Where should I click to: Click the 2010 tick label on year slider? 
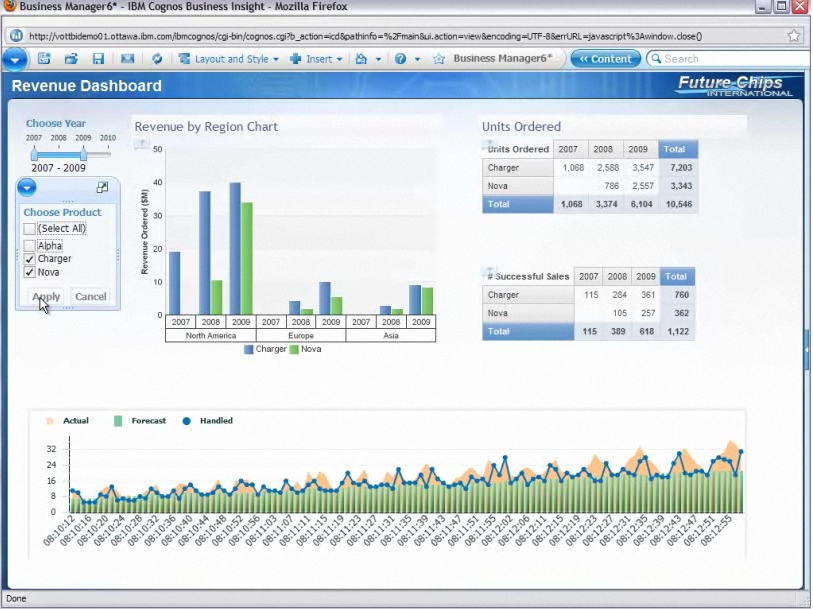coord(108,138)
